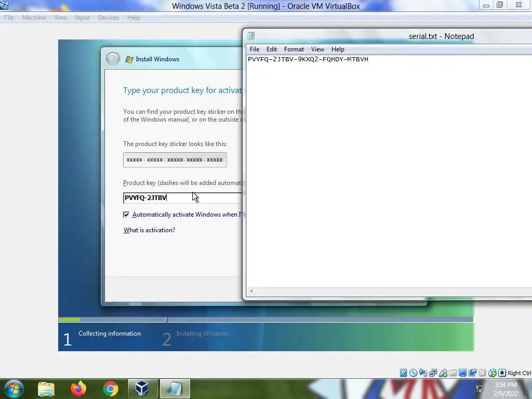Image resolution: width=532 pixels, height=399 pixels.
Task: Open Notepad Help menu
Action: pos(338,49)
